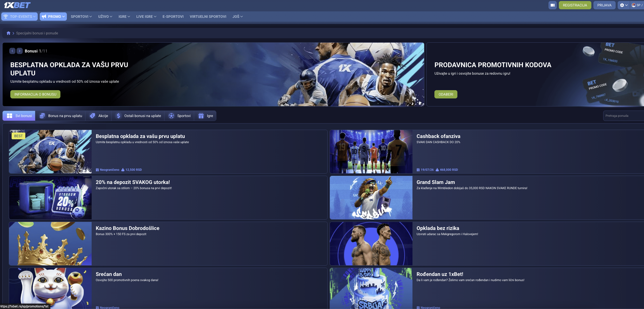Focus the Pretraga ponuda search field
The image size is (644, 309).
(623, 116)
